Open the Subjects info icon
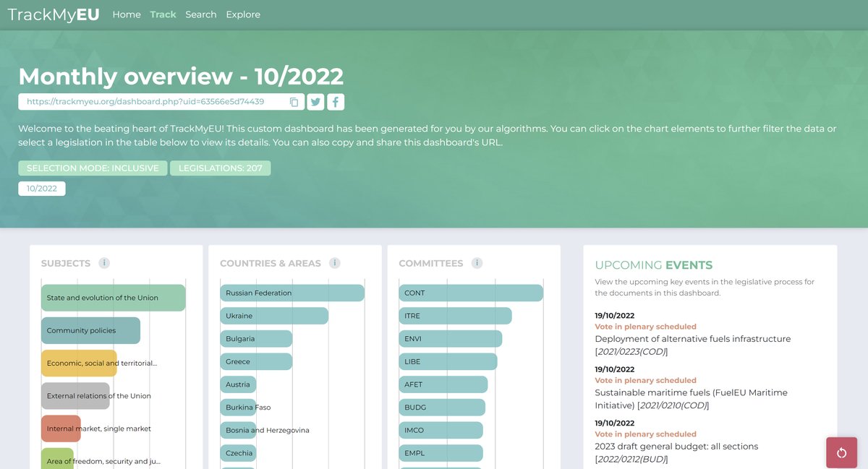Viewport: 868px width, 469px height. click(x=104, y=263)
